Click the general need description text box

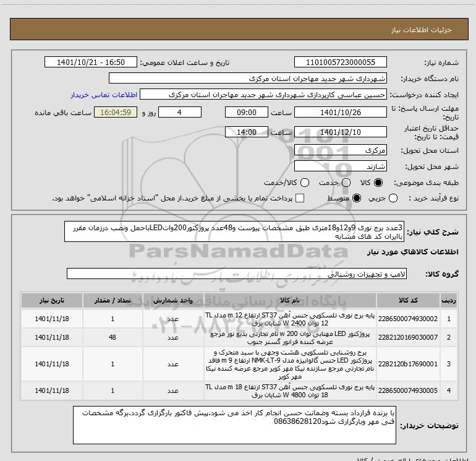pos(234,231)
